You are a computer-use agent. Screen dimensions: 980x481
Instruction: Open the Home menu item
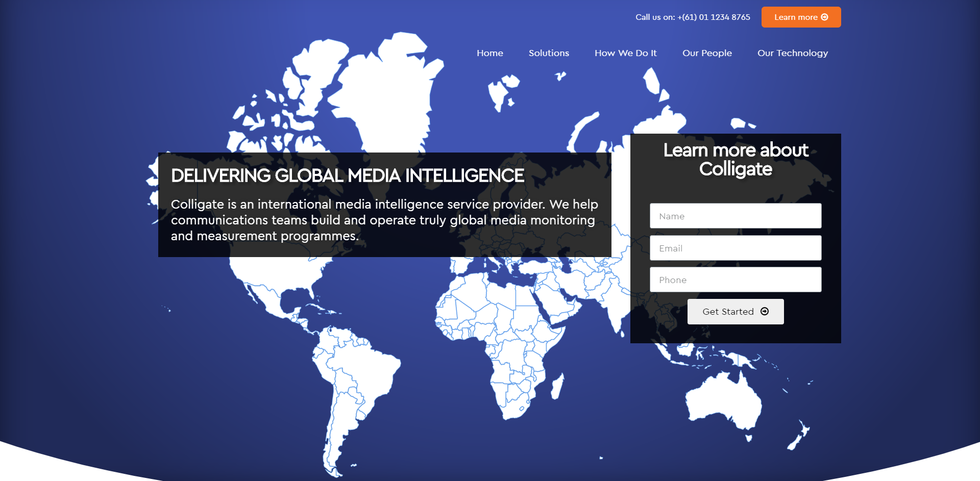pyautogui.click(x=490, y=53)
